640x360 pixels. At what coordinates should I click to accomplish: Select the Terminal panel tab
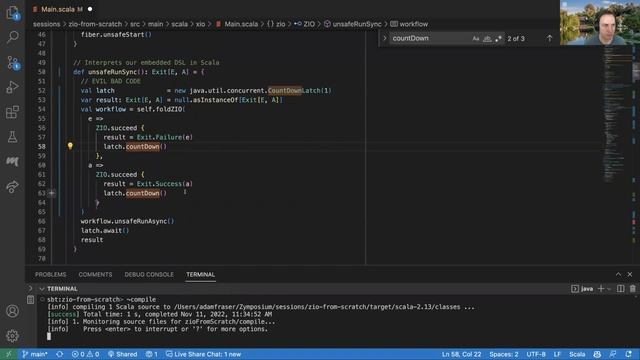[x=200, y=274]
